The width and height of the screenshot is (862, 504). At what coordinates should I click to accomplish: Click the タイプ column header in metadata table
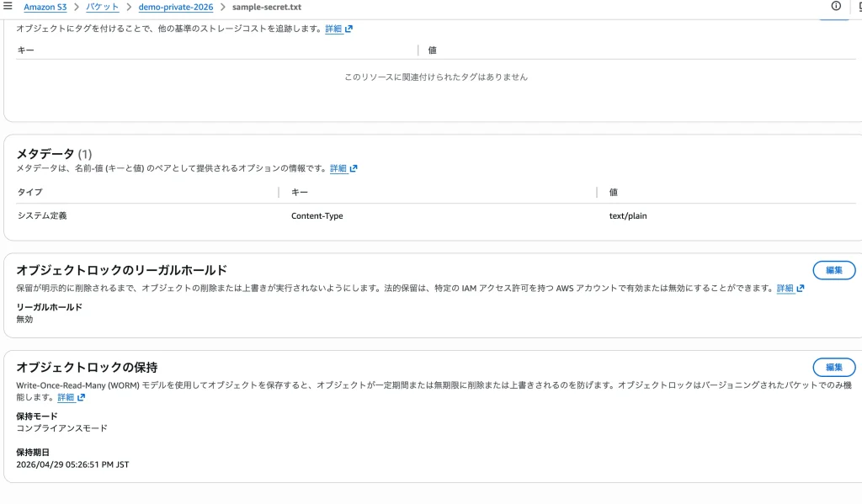point(29,192)
